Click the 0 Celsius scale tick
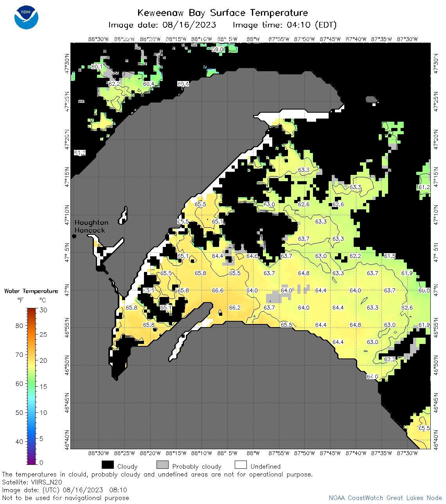The width and height of the screenshot is (446, 504). click(x=41, y=463)
